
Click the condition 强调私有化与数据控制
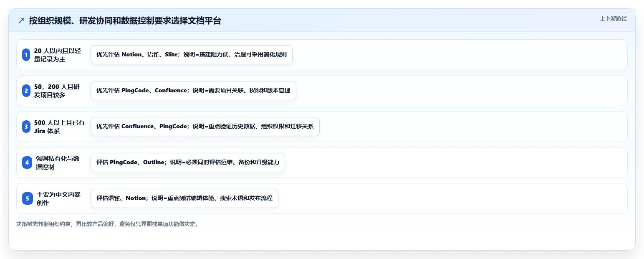(x=58, y=163)
